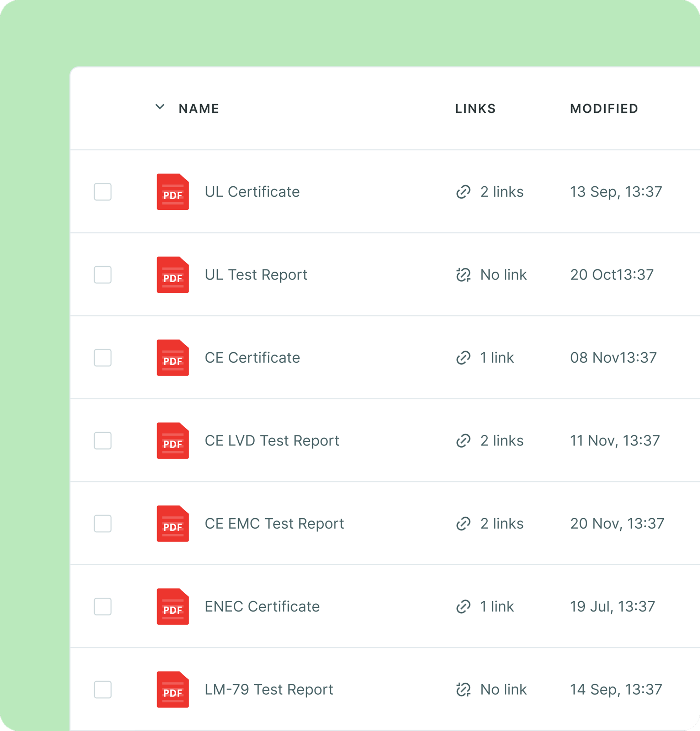
Task: Sort by the MODIFIED column header
Action: [x=604, y=108]
